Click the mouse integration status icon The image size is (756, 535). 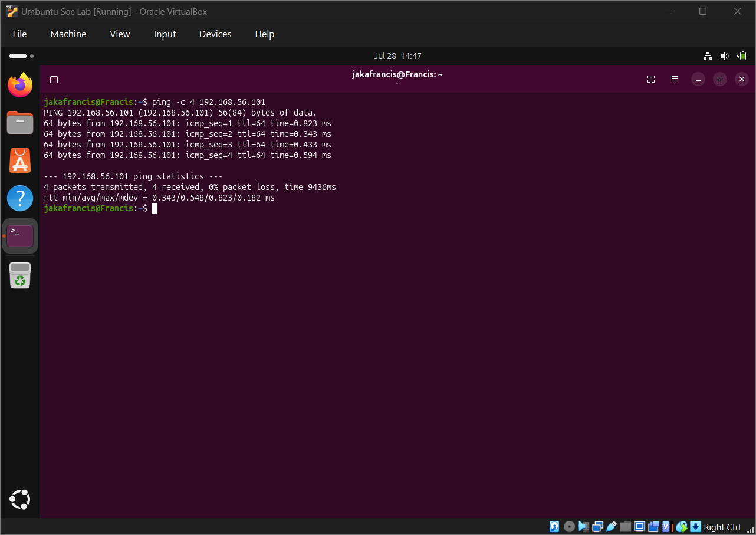(682, 527)
